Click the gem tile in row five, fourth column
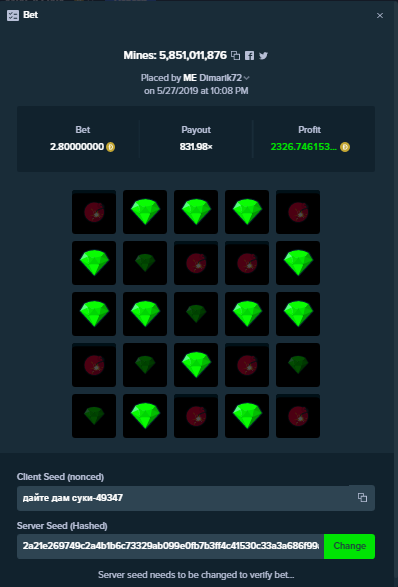 247,416
